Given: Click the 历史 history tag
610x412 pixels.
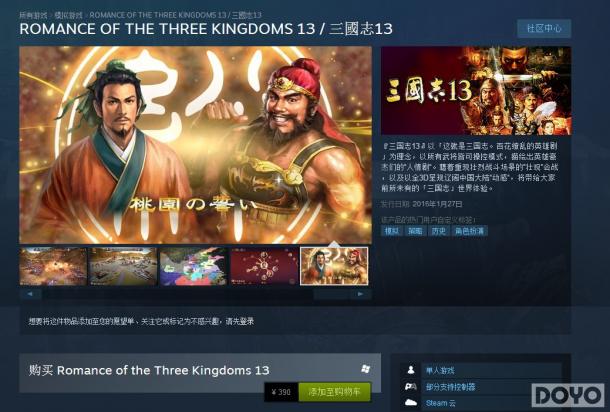Looking at the screenshot, I should pos(438,231).
